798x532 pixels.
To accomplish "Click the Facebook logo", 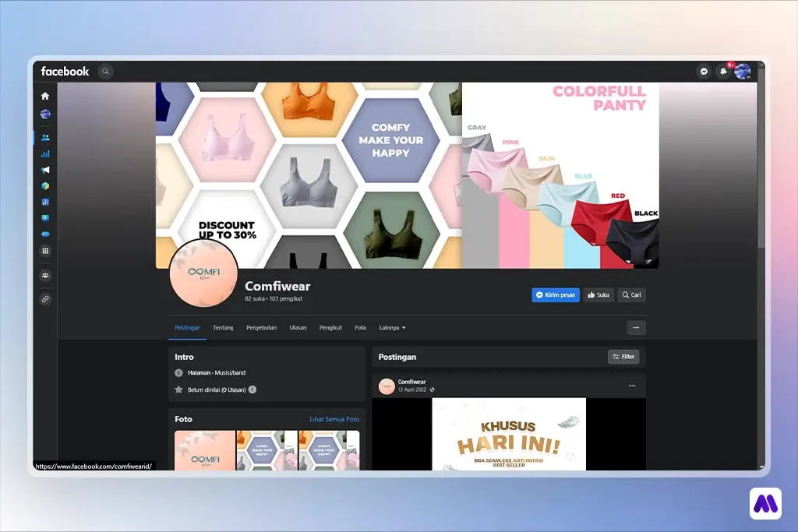I will [x=65, y=71].
